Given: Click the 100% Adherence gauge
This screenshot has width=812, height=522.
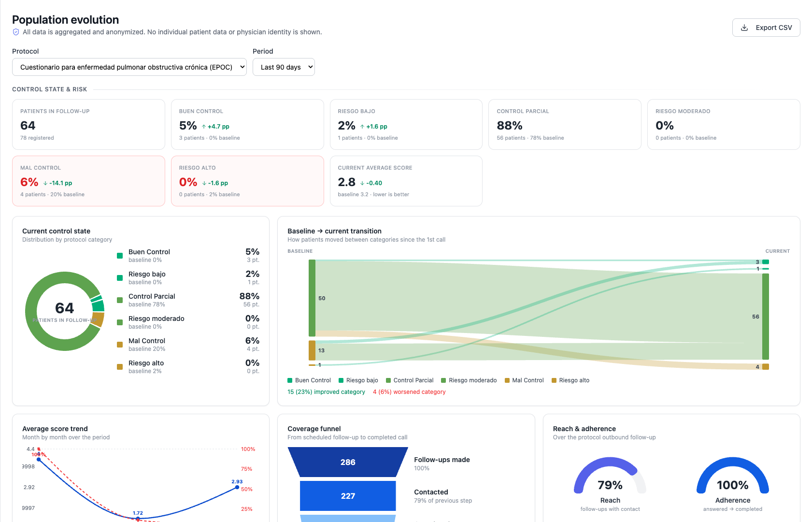Looking at the screenshot, I should tap(733, 476).
